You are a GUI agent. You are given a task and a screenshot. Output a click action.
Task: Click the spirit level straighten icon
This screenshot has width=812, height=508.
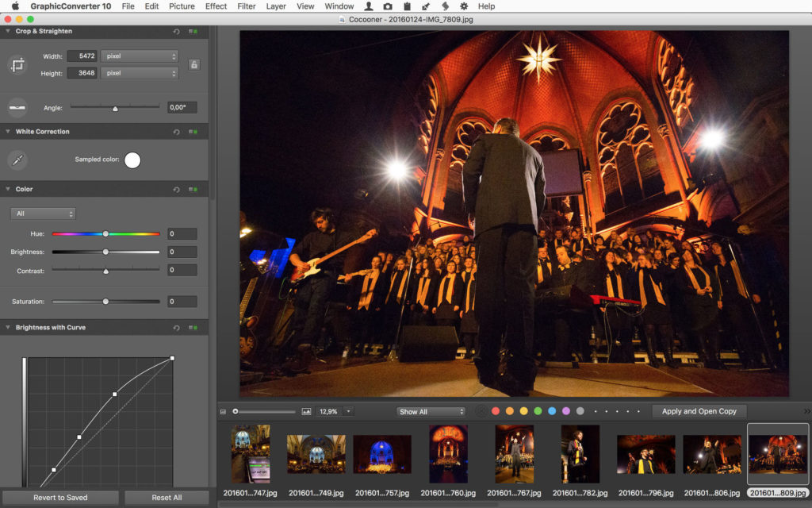16,107
